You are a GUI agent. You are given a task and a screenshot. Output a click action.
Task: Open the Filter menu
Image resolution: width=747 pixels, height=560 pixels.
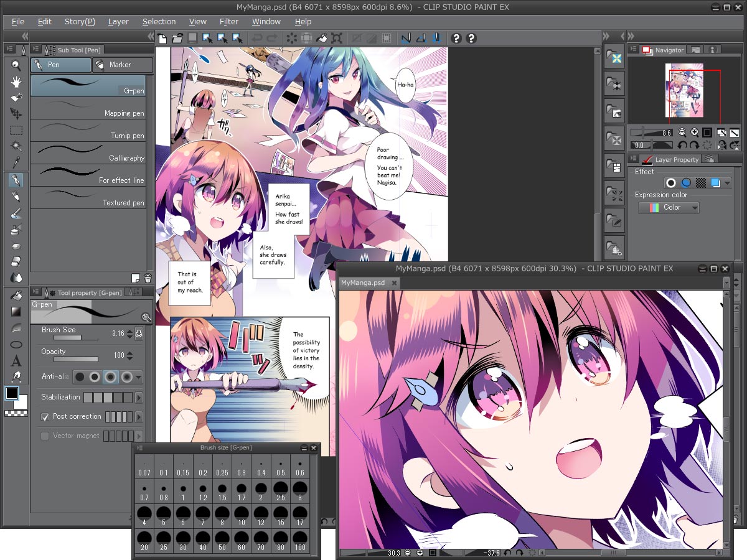(229, 21)
